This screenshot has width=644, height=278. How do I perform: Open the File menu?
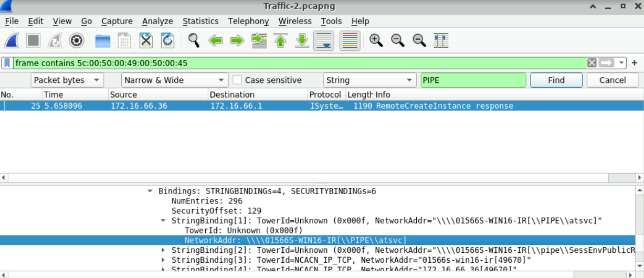12,21
